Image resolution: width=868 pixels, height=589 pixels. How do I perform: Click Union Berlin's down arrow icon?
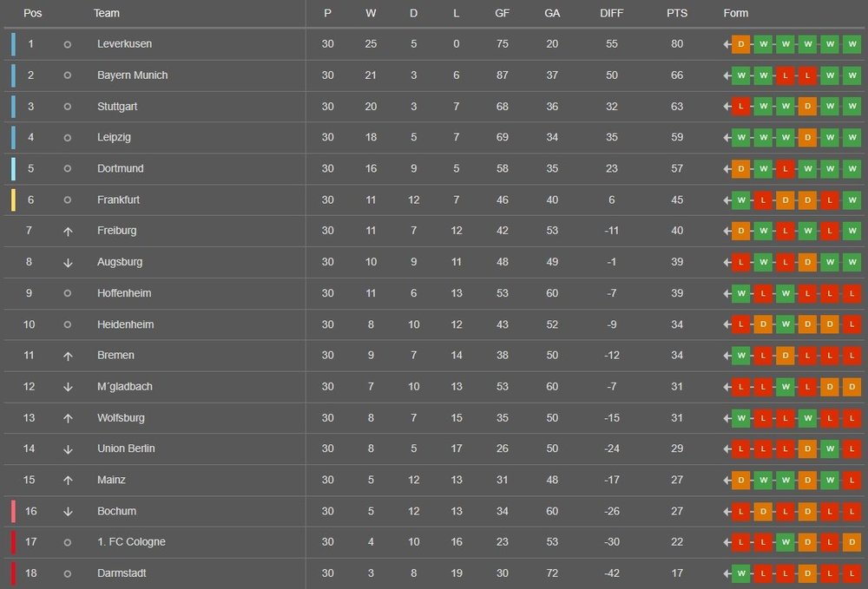coord(68,449)
